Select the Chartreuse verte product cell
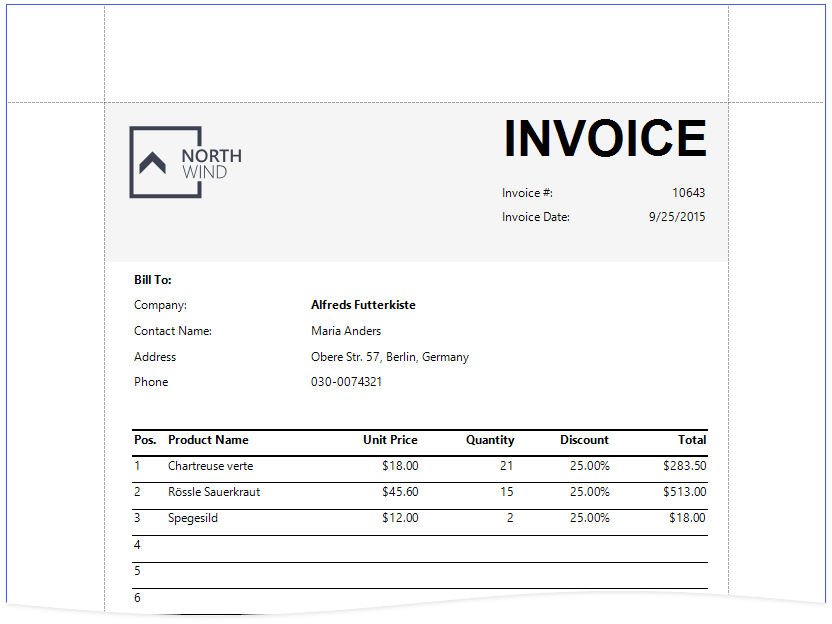Image resolution: width=832 pixels, height=624 pixels. 211,466
